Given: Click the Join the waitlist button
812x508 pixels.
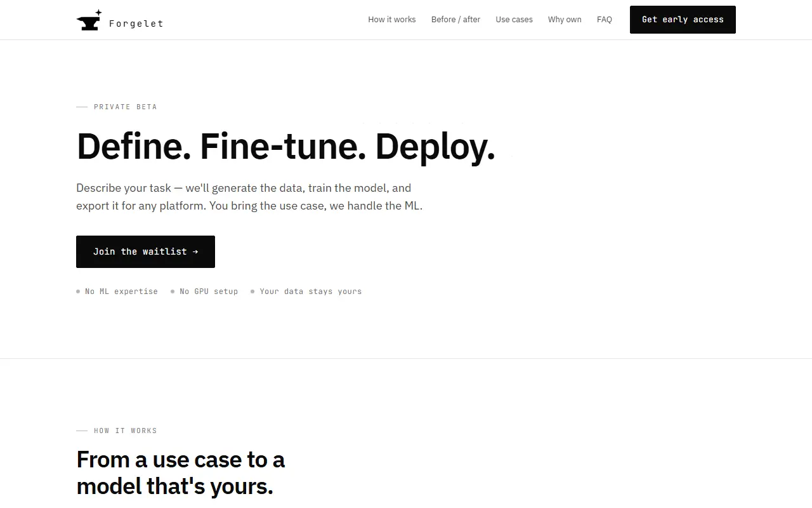Looking at the screenshot, I should click(x=145, y=251).
